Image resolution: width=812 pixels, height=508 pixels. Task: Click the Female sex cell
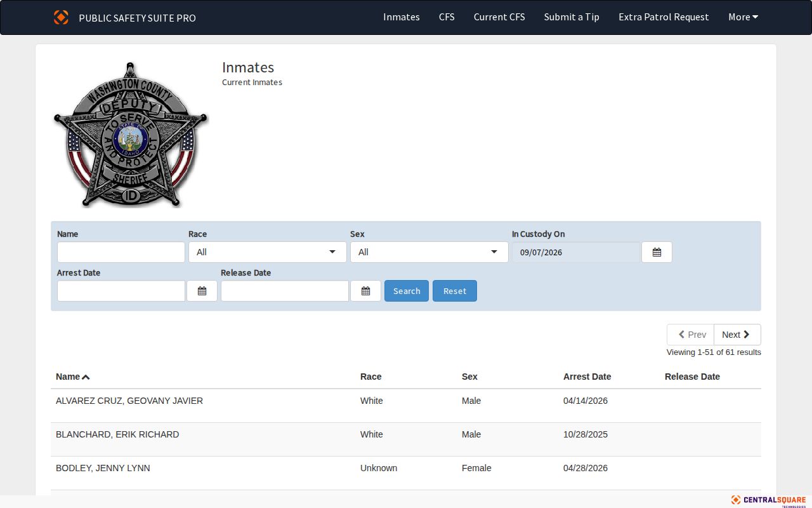pos(476,468)
